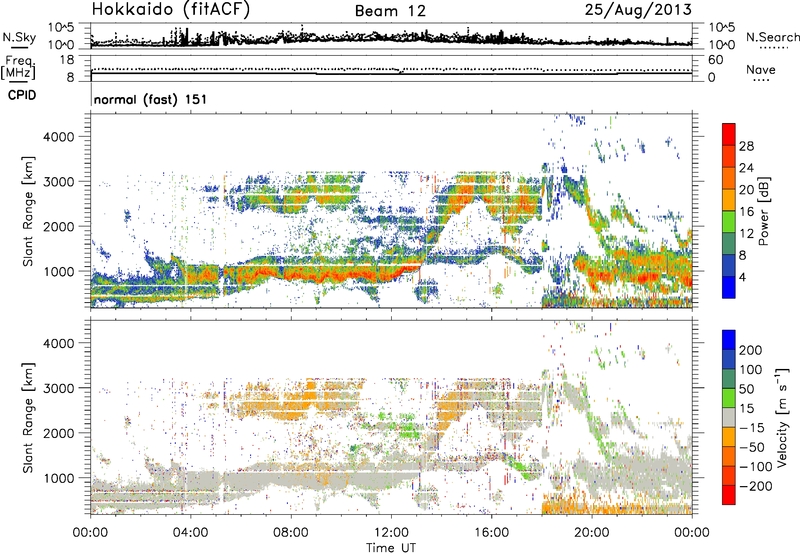Viewport: 800px width, 554px height.
Task: Click the "Velocity [m s-1]" color bar title
Action: 782,417
